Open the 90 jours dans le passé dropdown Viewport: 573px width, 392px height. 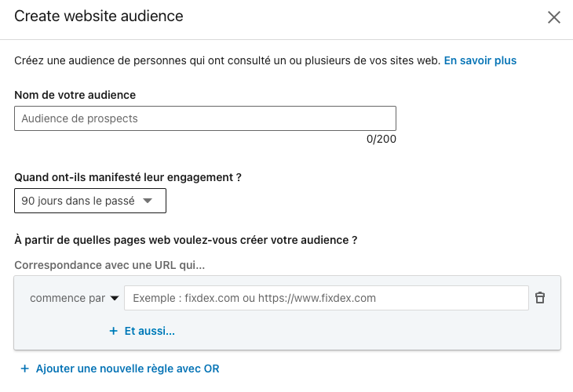(x=89, y=201)
